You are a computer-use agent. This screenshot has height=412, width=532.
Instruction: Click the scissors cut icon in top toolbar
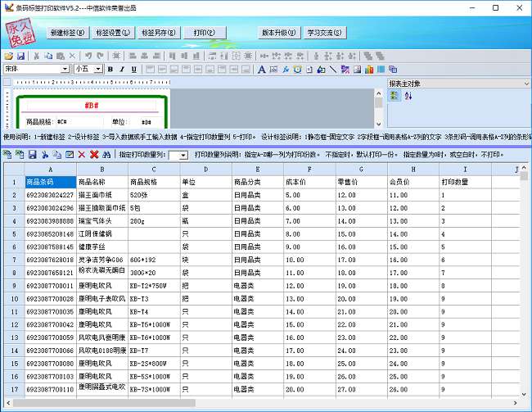tap(36, 56)
